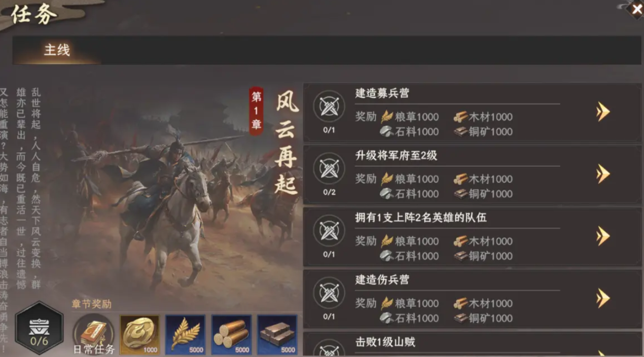Close the 任务 task panel
The height and width of the screenshot is (357, 644).
tap(636, 9)
